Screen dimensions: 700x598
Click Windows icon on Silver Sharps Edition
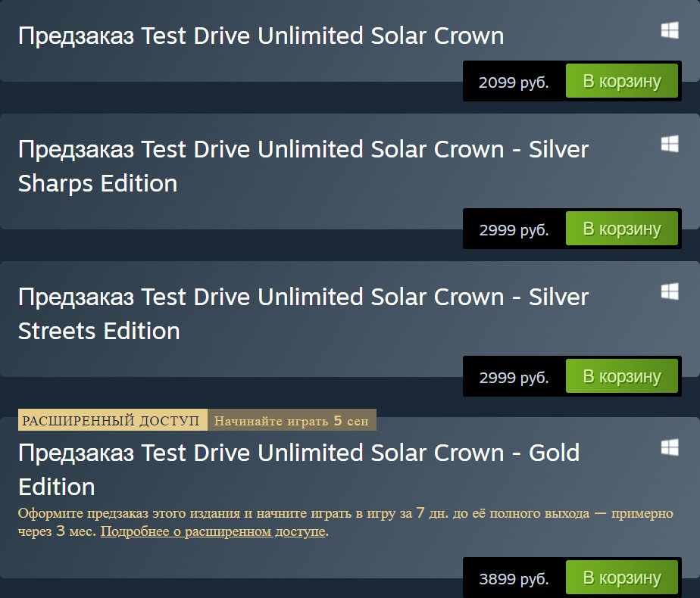[669, 144]
